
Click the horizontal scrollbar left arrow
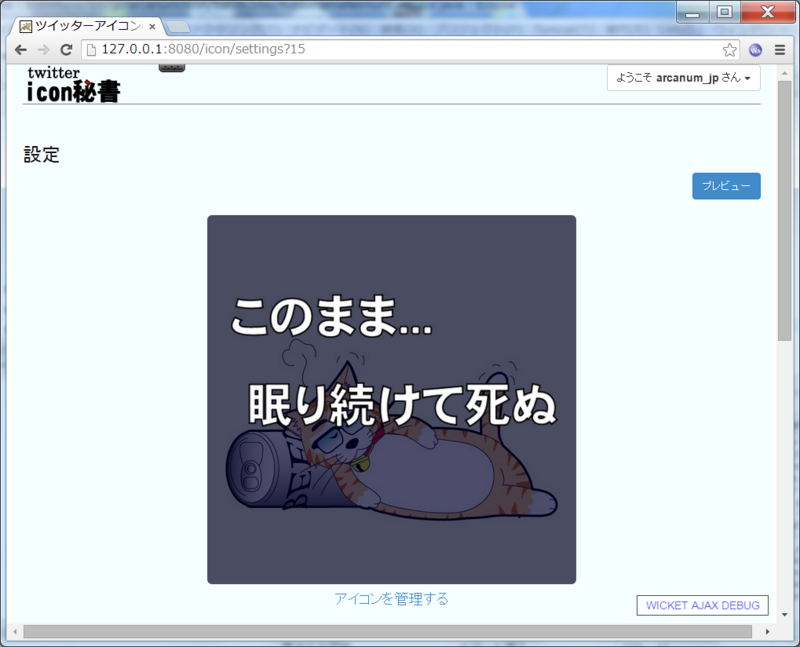tap(15, 632)
